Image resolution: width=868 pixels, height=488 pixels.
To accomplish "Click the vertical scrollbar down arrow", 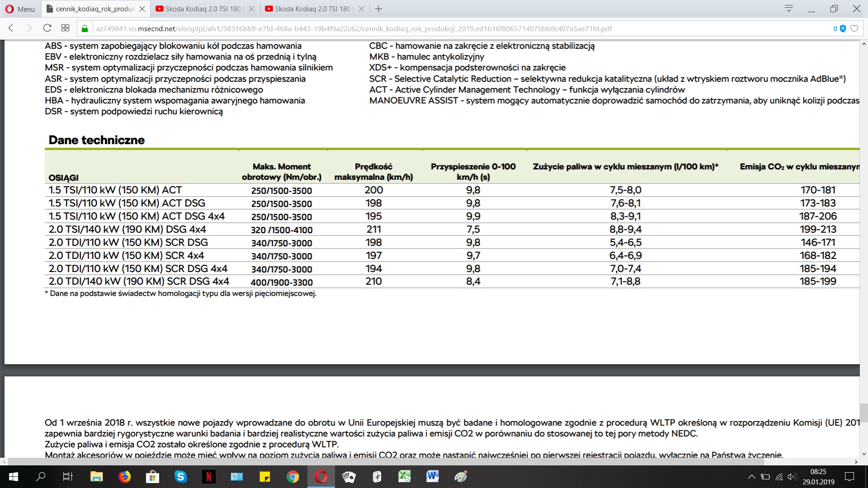I will click(x=864, y=454).
